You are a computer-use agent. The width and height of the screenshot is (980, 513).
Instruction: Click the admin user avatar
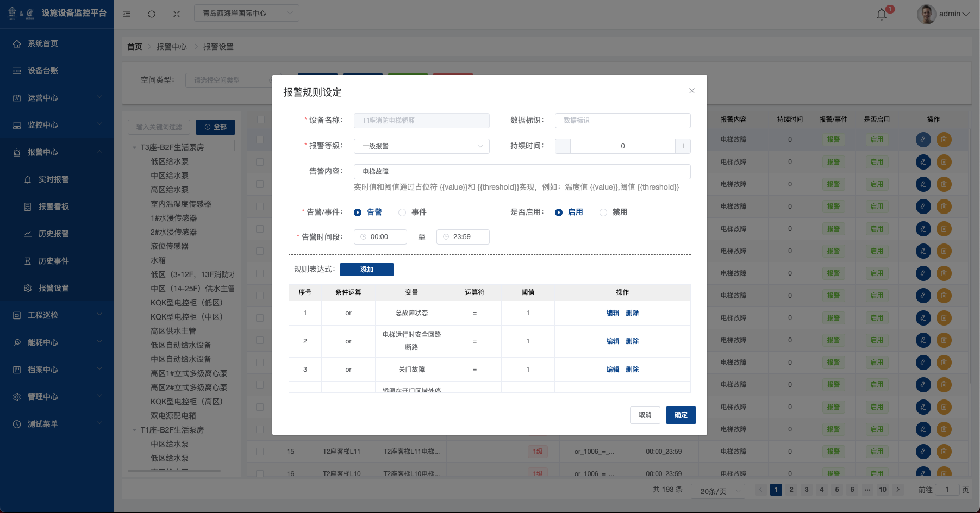(x=926, y=14)
